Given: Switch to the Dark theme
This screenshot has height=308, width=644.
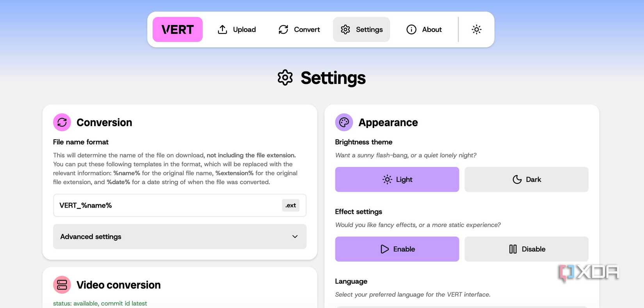Looking at the screenshot, I should (x=526, y=179).
